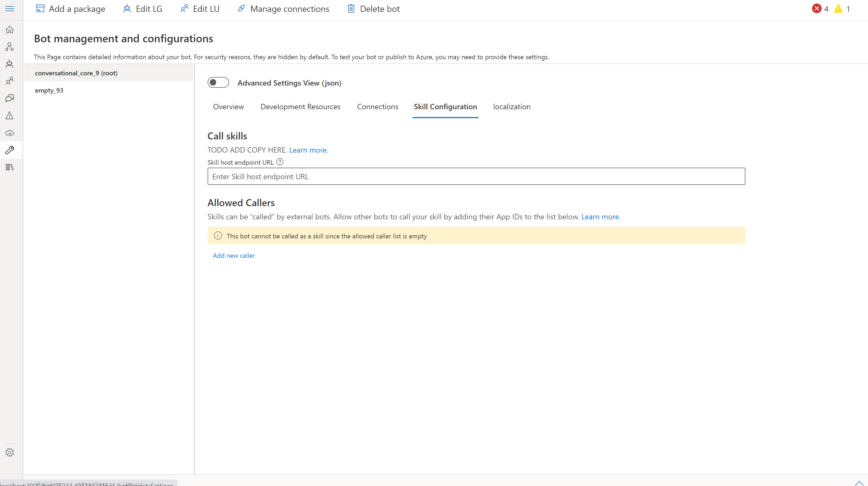The width and height of the screenshot is (868, 486).
Task: Click Delete bot toolbar button
Action: (373, 9)
